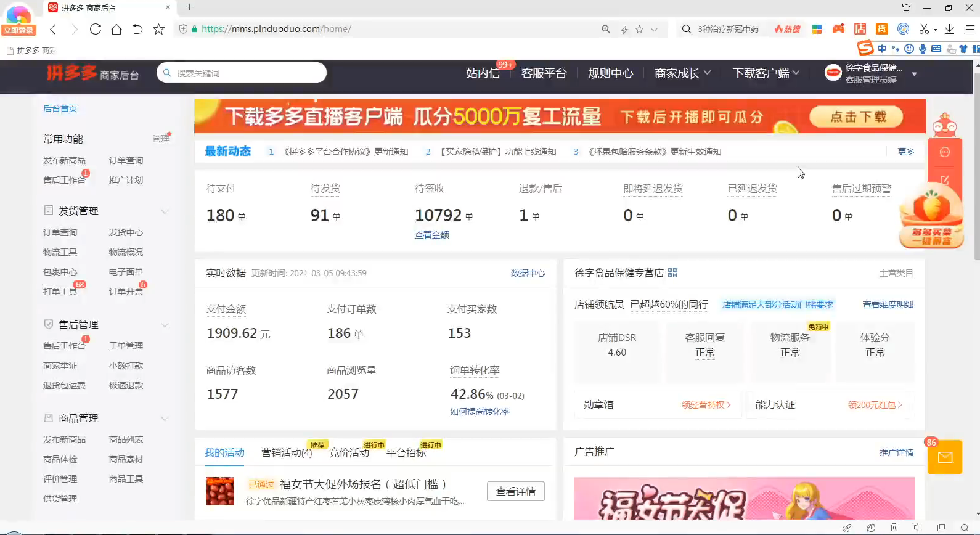The image size is (980, 535).
Task: Click the microphone icon in input toolbar
Action: click(x=923, y=49)
